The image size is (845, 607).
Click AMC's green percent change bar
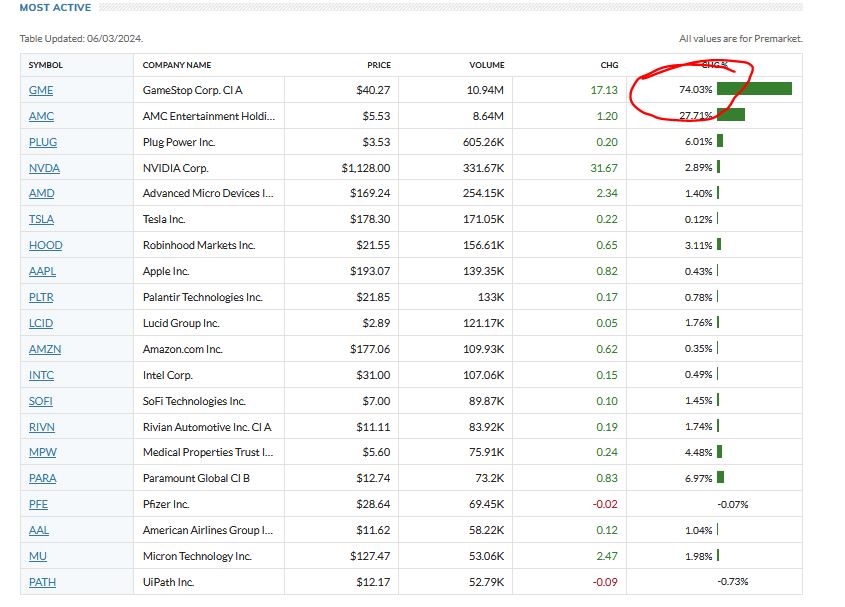pos(731,115)
